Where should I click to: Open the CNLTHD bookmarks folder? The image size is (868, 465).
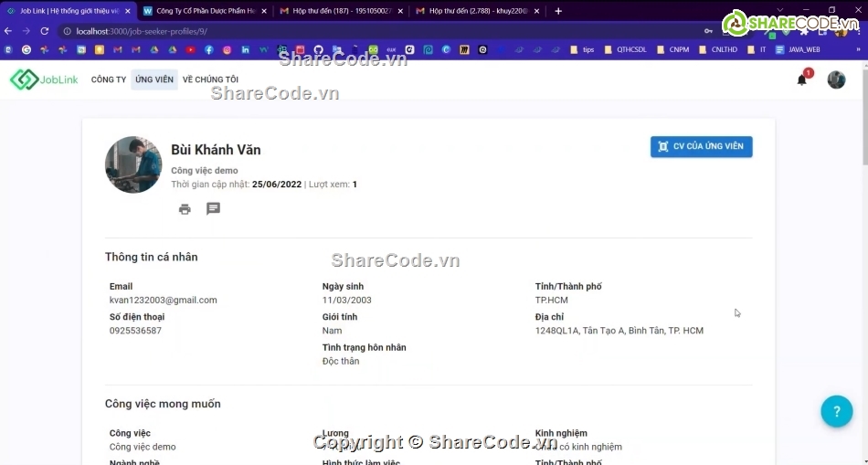tap(718, 50)
